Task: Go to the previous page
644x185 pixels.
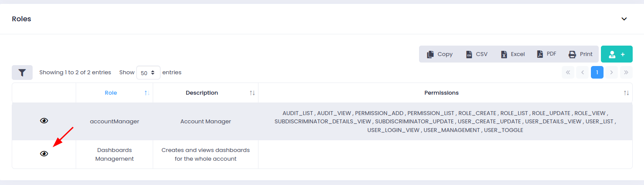Action: (x=582, y=73)
